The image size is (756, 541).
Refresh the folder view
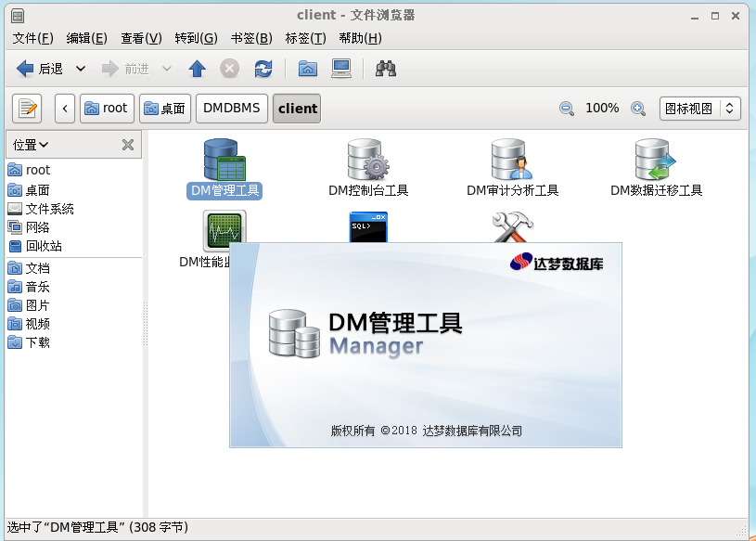265,68
